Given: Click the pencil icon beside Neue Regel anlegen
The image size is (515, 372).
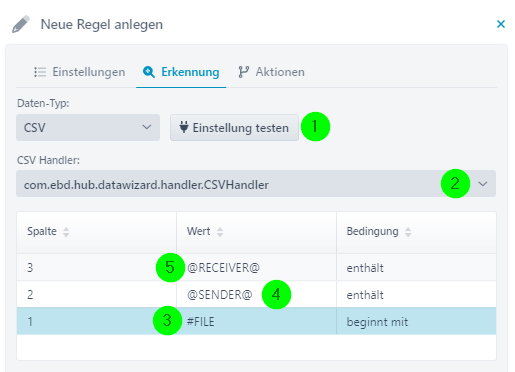Looking at the screenshot, I should [x=21, y=24].
